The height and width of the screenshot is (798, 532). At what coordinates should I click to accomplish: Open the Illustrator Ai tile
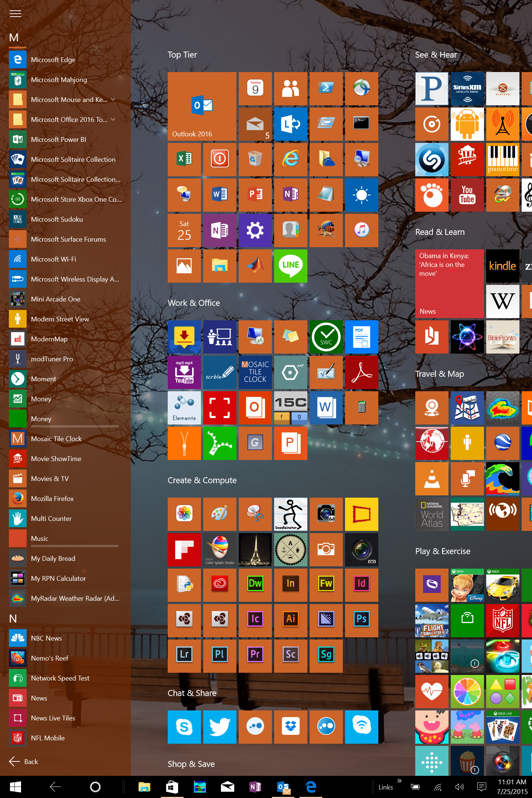[291, 621]
